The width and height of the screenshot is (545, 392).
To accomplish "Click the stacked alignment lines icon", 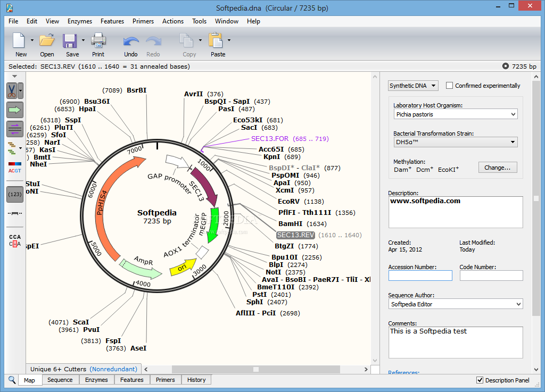I will (x=12, y=148).
